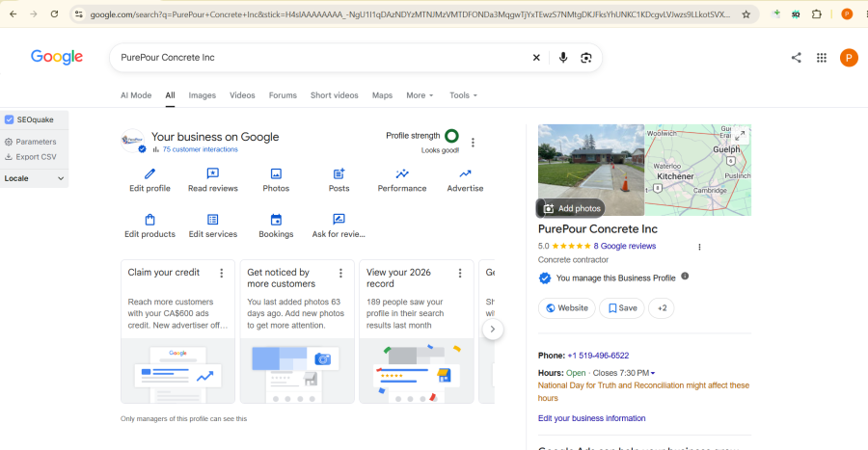Open the Get noticed by more customers card

pos(297,331)
